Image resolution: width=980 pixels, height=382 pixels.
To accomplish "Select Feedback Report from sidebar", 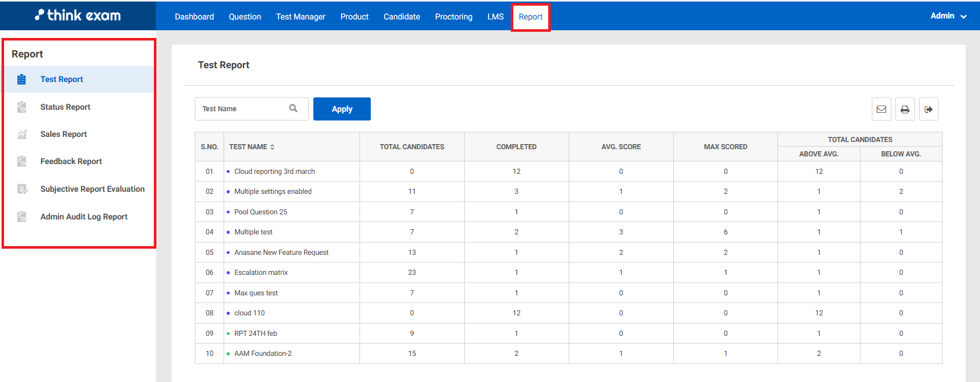I will [71, 162].
